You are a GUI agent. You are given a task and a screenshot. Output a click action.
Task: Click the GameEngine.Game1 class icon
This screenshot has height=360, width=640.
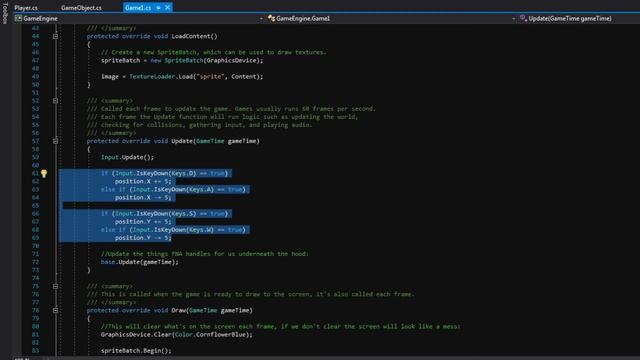(271, 18)
